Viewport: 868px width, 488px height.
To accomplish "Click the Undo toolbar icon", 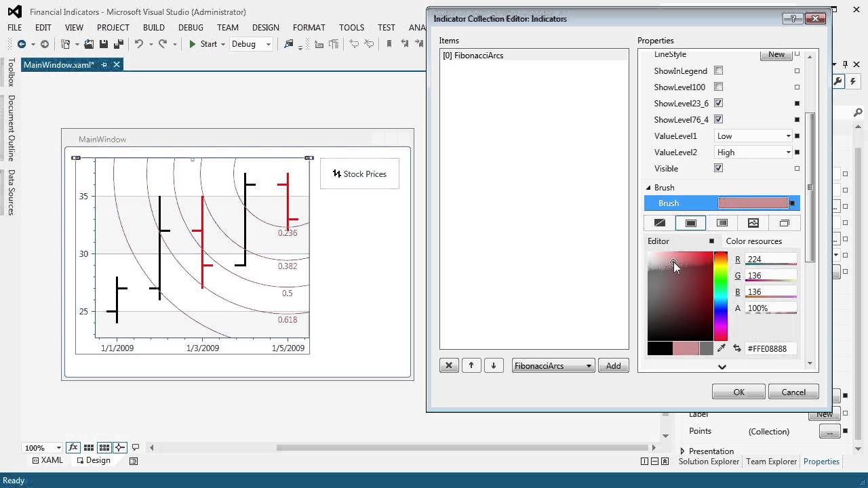I will [138, 44].
